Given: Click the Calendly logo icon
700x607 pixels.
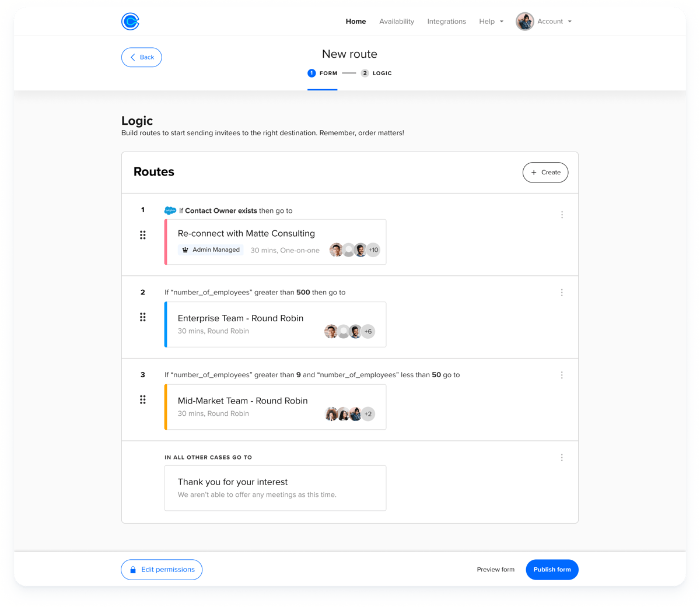Looking at the screenshot, I should click(x=130, y=22).
